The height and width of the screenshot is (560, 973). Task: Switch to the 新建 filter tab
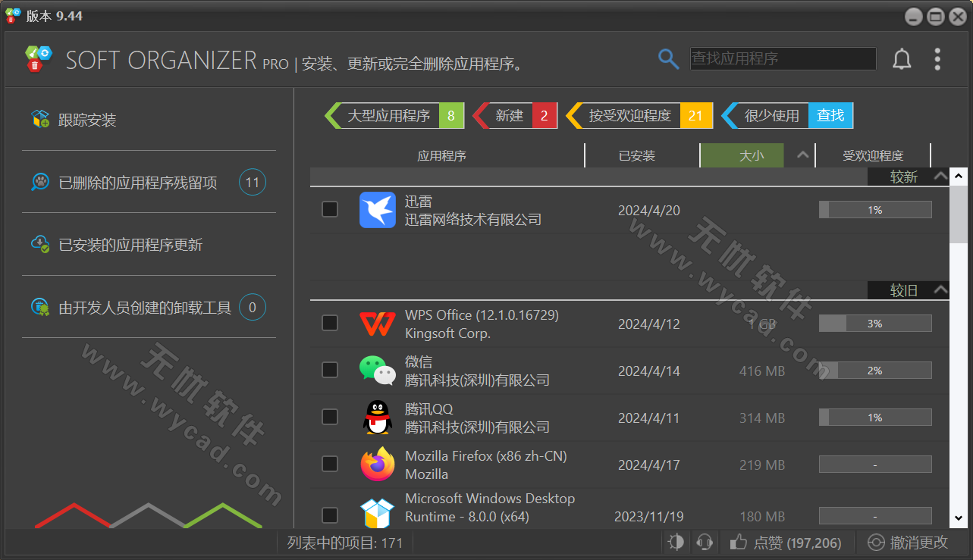pos(509,115)
